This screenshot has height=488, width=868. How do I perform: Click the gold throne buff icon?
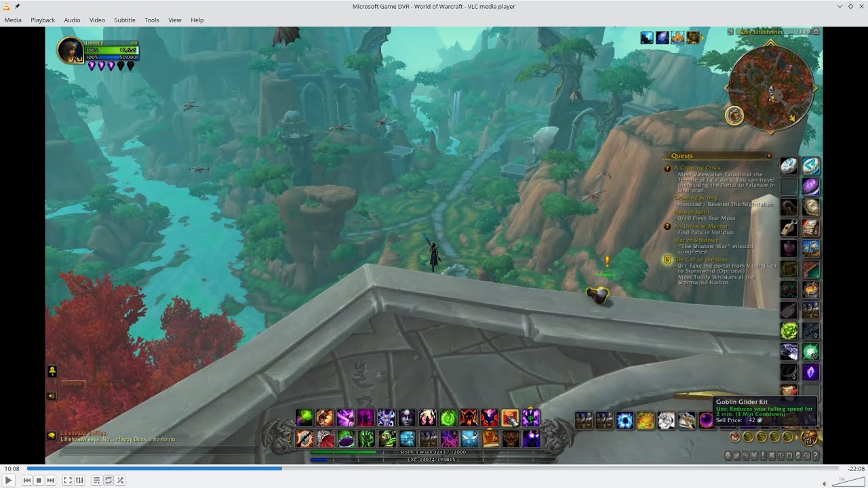(x=677, y=38)
